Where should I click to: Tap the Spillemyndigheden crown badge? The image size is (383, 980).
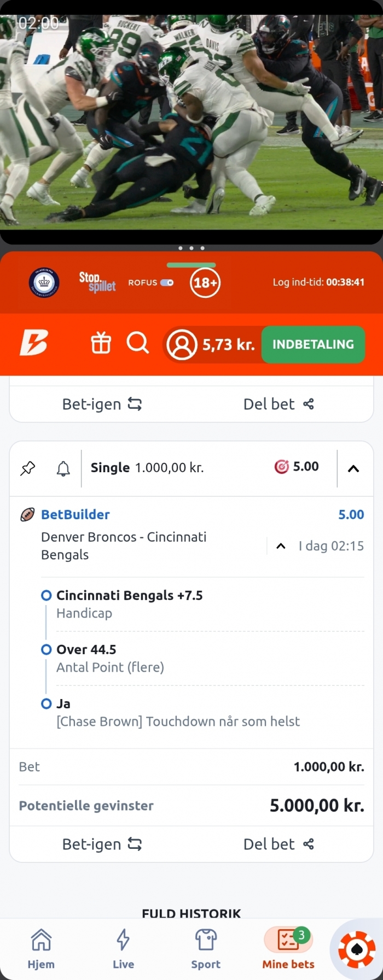(44, 283)
